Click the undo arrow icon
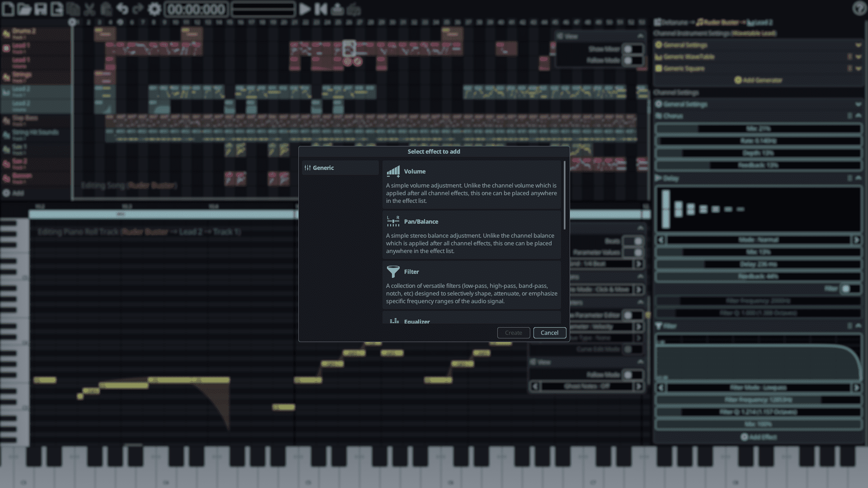This screenshot has height=488, width=868. (122, 9)
